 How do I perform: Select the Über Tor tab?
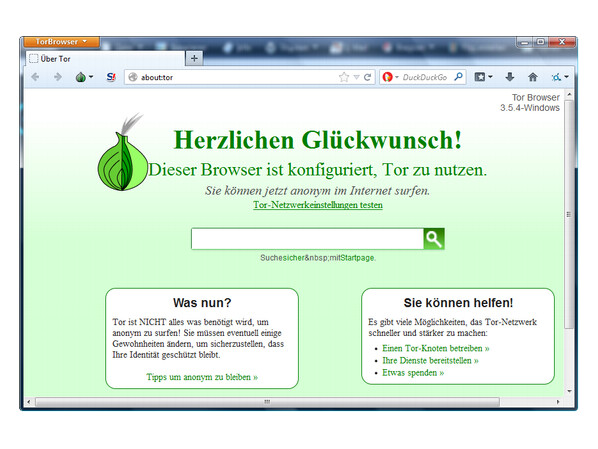tap(105, 59)
